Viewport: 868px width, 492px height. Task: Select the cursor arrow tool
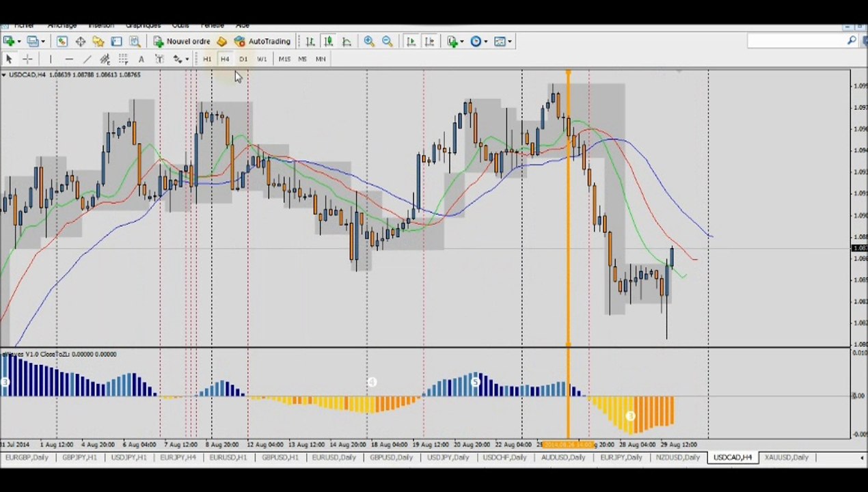click(9, 59)
